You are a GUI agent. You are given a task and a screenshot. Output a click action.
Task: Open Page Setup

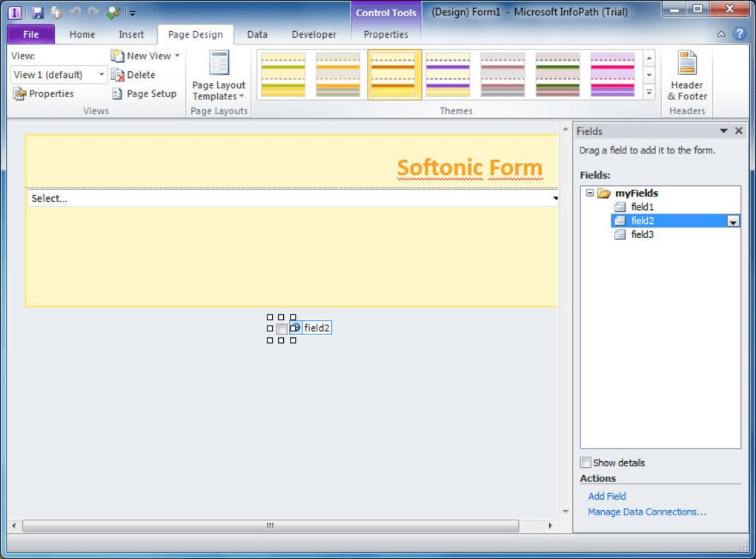click(x=145, y=93)
